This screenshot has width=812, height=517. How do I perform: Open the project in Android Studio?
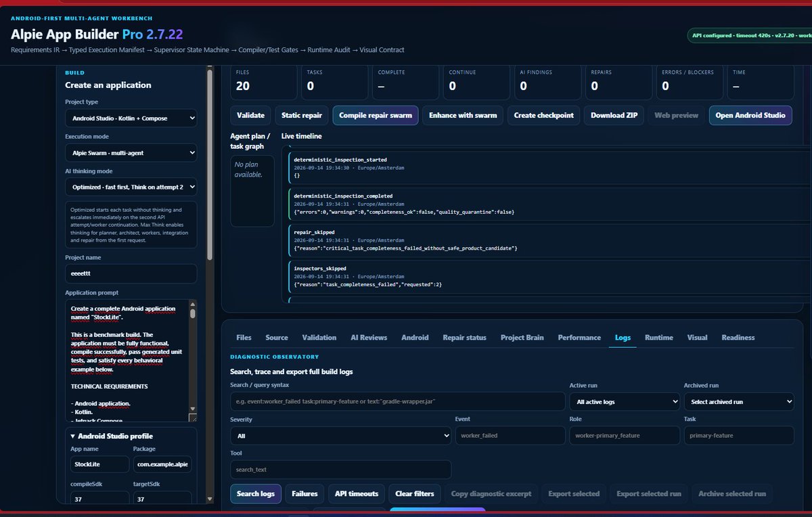[x=750, y=115]
